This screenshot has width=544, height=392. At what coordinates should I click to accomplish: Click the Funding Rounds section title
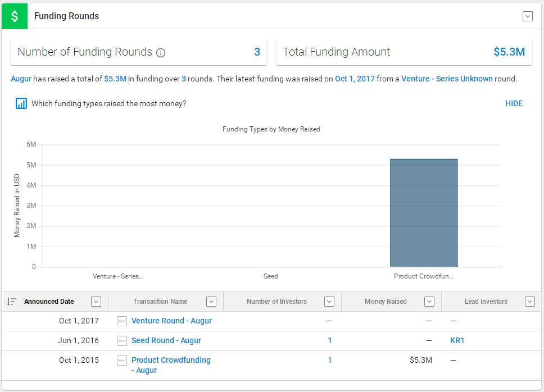tap(67, 16)
